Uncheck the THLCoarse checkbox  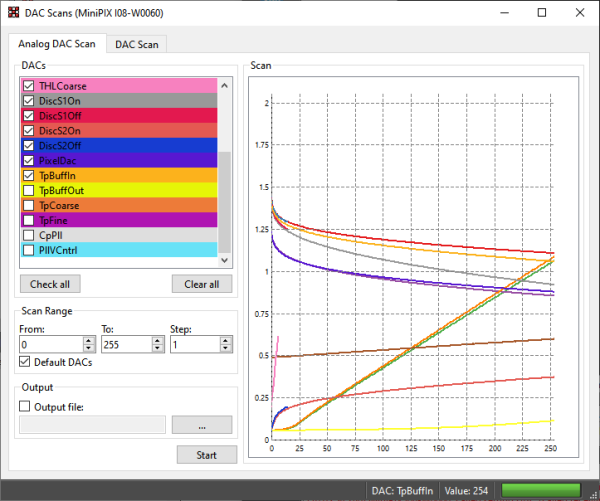pos(29,86)
